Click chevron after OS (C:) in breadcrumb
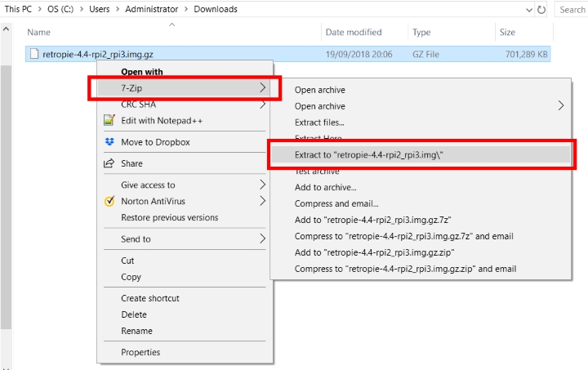588x370 pixels. pos(82,9)
